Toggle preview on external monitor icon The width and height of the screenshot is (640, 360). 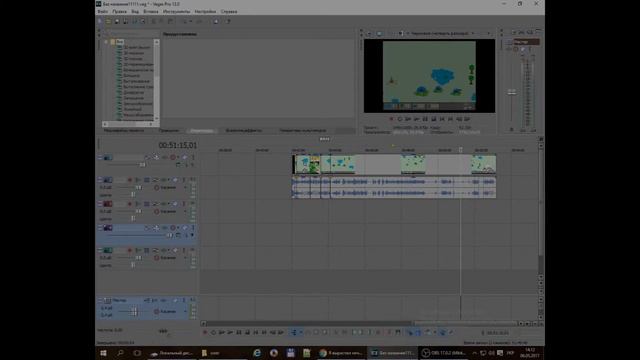pyautogui.click(x=379, y=33)
